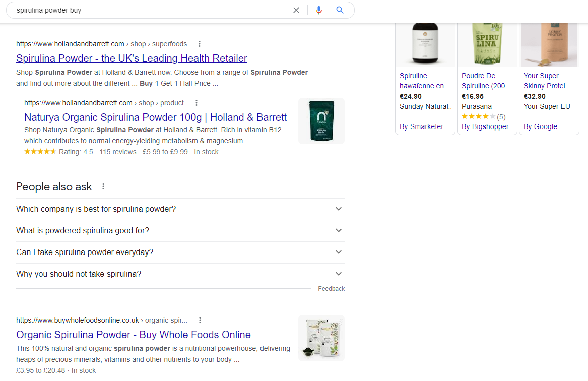Click By Bigshopper link
This screenshot has height=381, width=588.
click(485, 127)
